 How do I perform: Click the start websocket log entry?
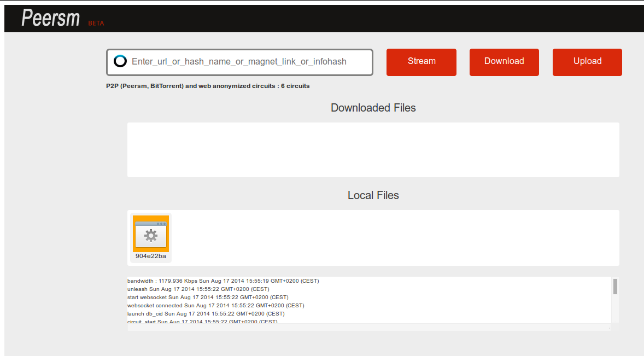pos(208,297)
